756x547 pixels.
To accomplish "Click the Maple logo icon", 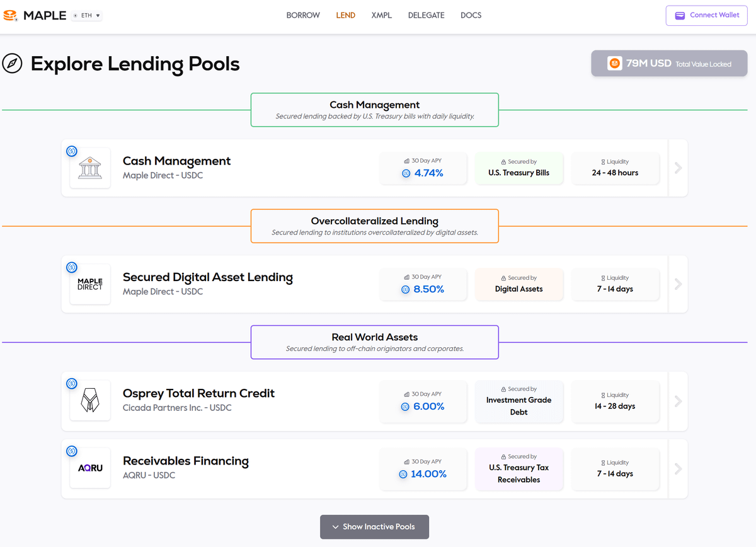I will point(11,15).
